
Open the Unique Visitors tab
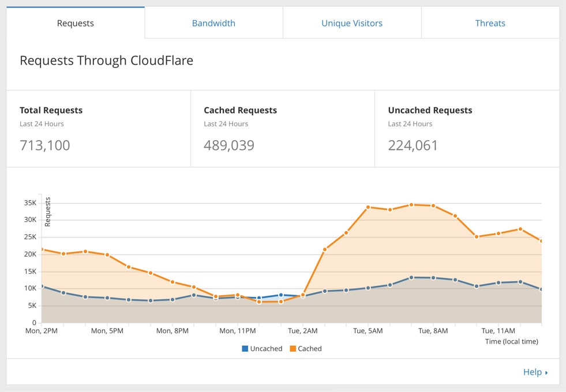tap(352, 23)
